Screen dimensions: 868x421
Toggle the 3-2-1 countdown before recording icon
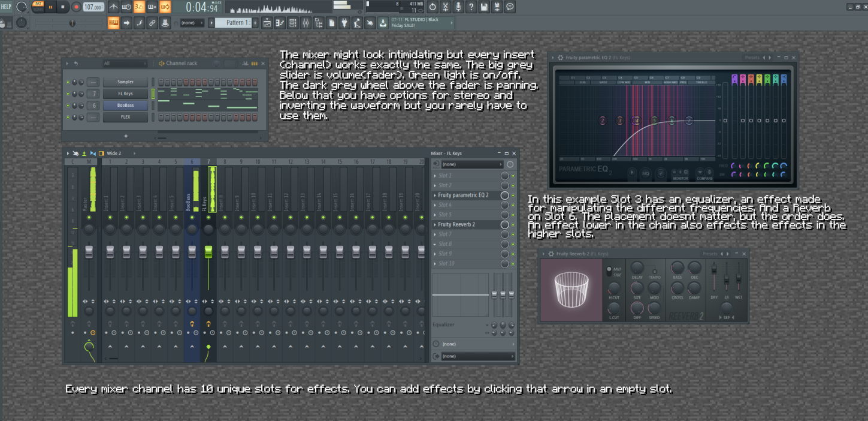(x=139, y=7)
